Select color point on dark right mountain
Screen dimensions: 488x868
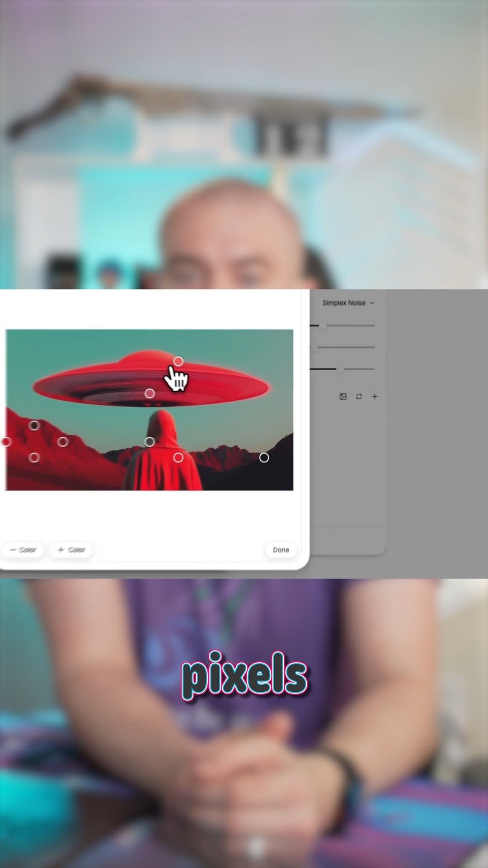(x=264, y=458)
